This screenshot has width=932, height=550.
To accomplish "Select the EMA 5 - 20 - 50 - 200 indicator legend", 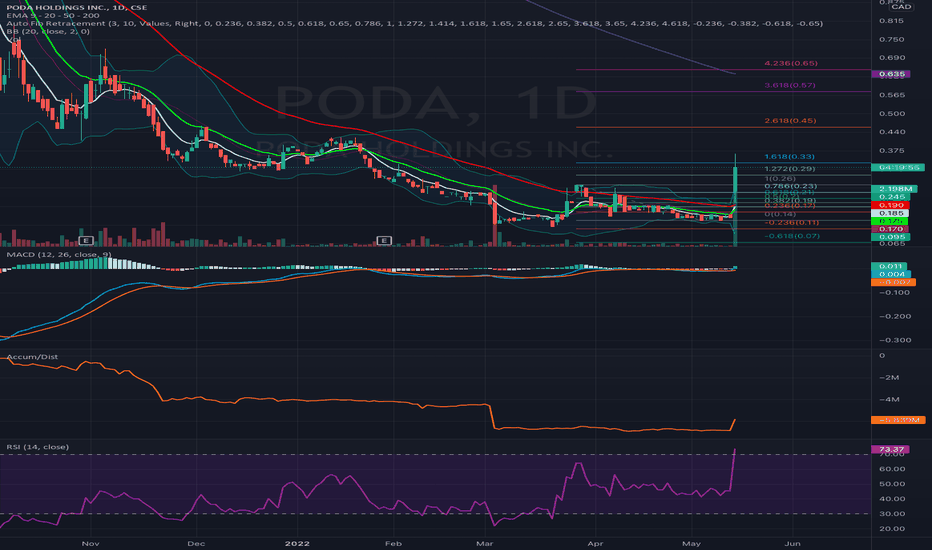I will [x=53, y=15].
